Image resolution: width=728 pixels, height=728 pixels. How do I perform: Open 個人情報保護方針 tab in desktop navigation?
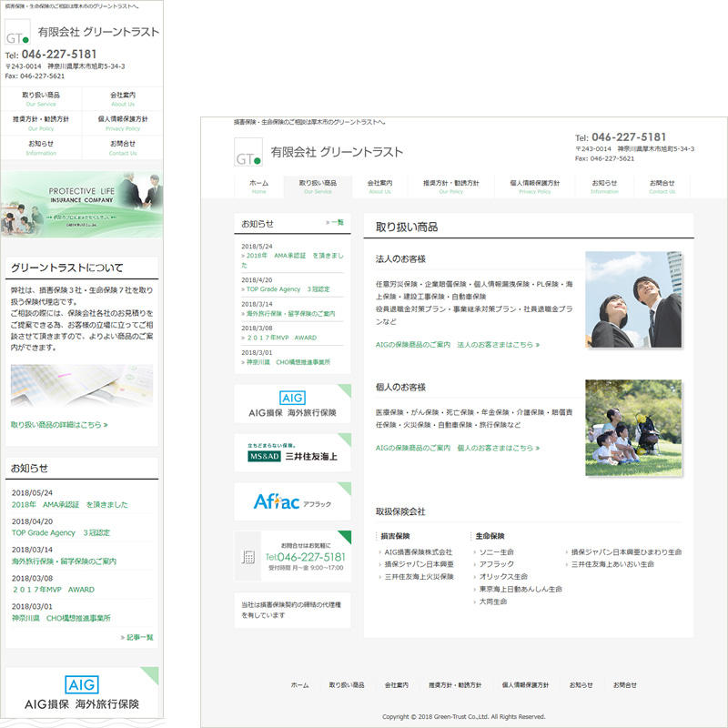click(x=534, y=187)
